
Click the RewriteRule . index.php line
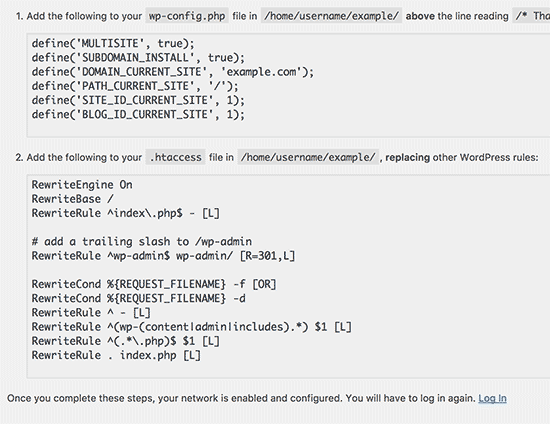tap(116, 355)
